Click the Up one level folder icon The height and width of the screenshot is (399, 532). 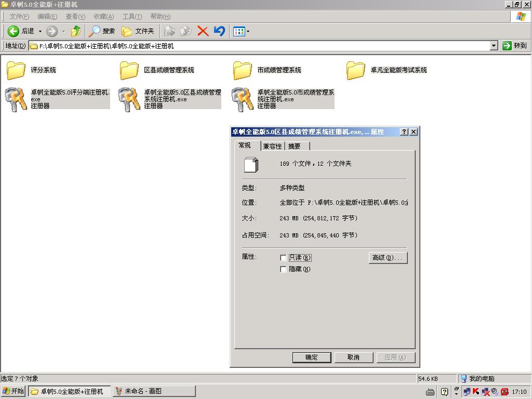pyautogui.click(x=76, y=31)
